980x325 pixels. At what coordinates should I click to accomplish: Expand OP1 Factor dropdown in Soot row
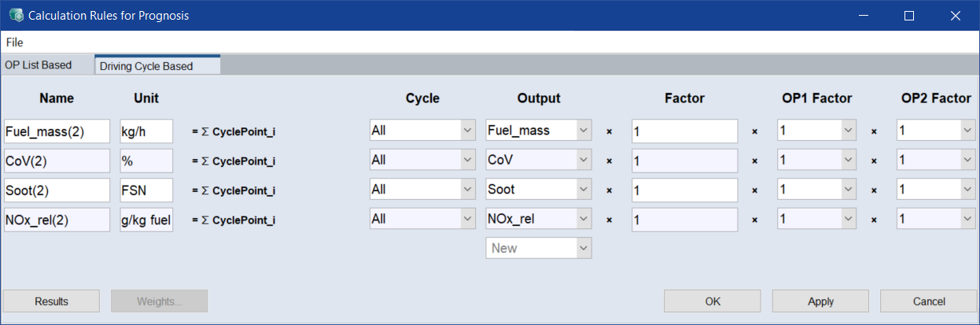(x=816, y=190)
